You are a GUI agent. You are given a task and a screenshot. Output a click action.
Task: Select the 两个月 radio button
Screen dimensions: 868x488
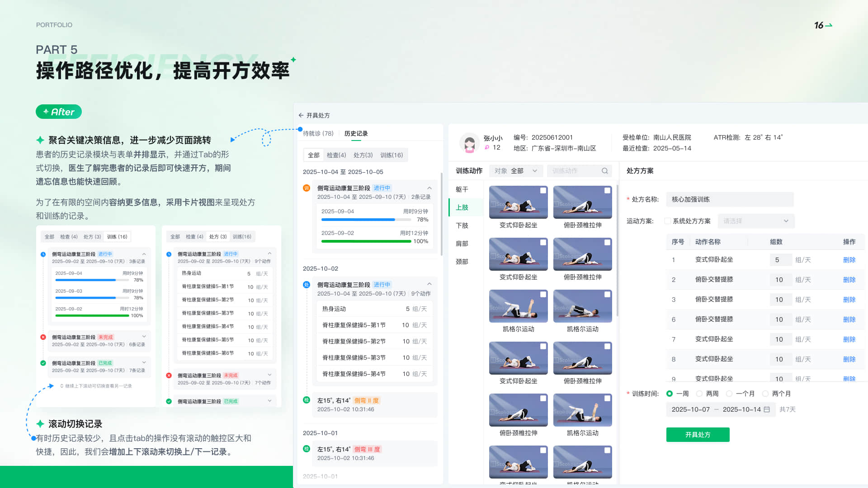(x=765, y=394)
